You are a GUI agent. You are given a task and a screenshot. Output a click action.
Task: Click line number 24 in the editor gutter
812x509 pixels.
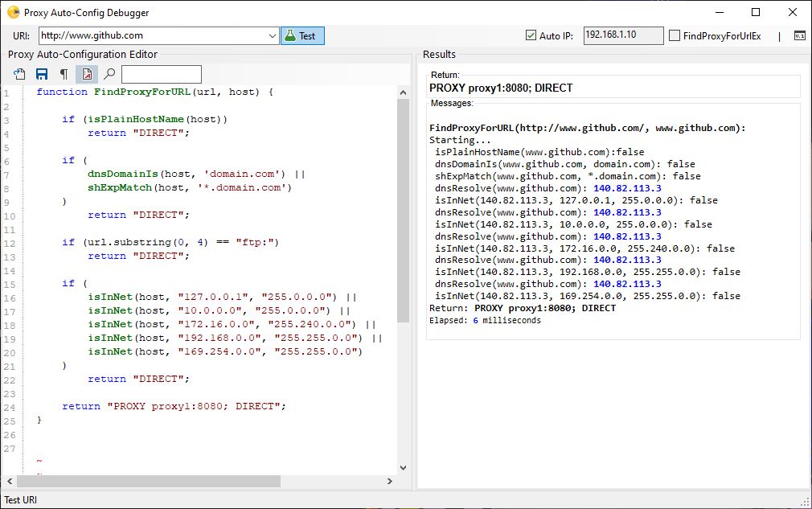[10, 408]
